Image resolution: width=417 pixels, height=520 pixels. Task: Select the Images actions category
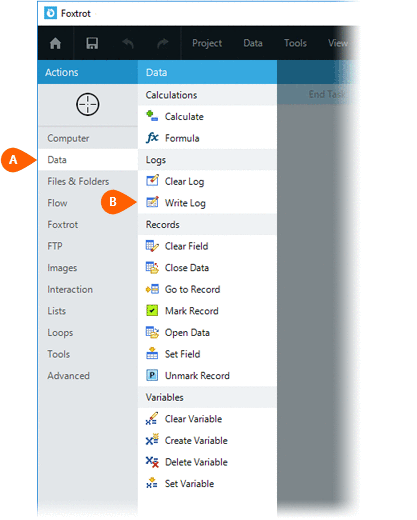click(x=88, y=268)
